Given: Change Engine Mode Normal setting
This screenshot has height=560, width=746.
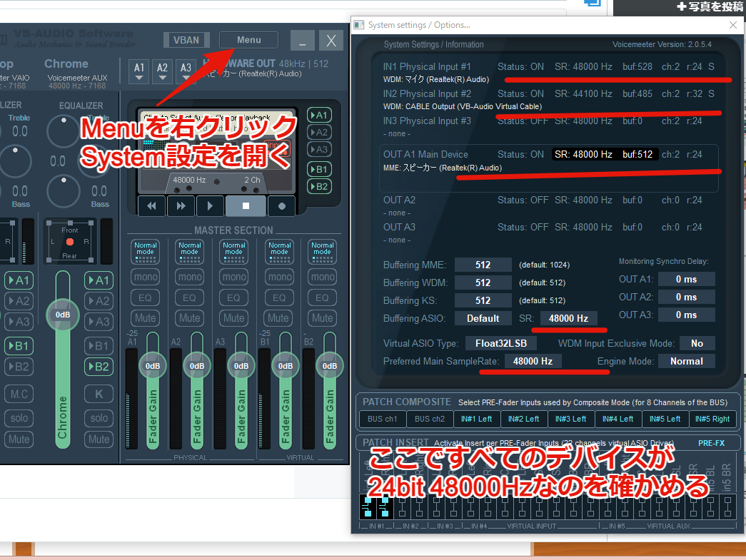Looking at the screenshot, I should point(687,361).
